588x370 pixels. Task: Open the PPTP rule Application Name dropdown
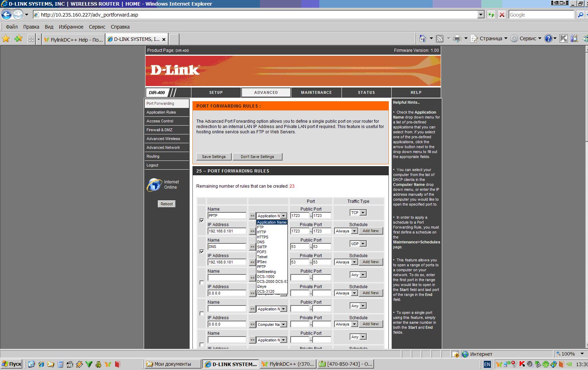coord(272,216)
